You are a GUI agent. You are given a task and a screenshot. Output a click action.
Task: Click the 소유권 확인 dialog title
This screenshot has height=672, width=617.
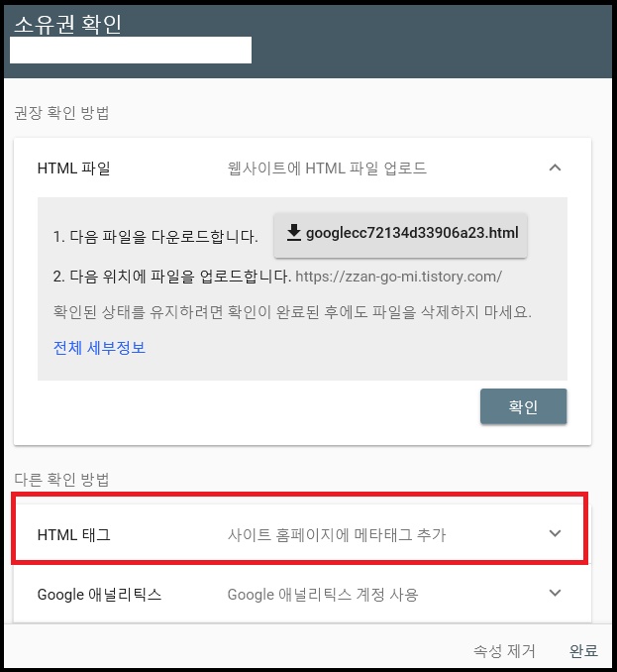[68, 24]
